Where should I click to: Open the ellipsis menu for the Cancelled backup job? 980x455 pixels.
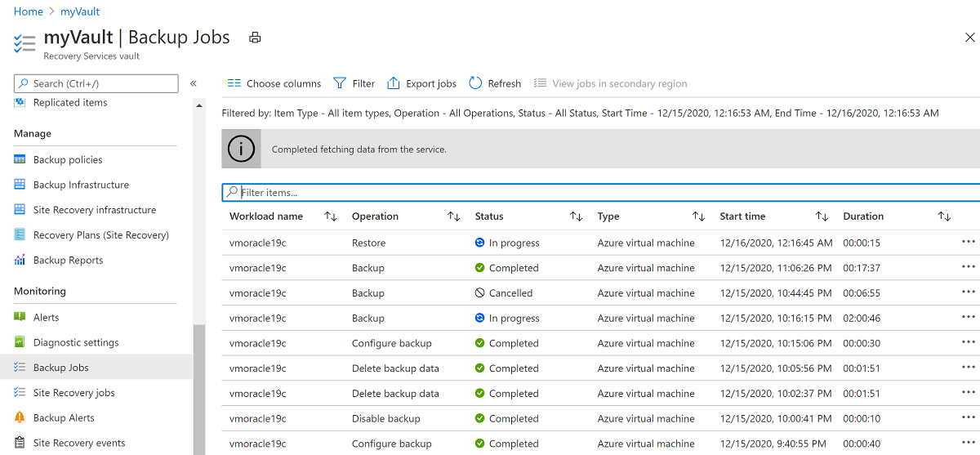pos(968,292)
